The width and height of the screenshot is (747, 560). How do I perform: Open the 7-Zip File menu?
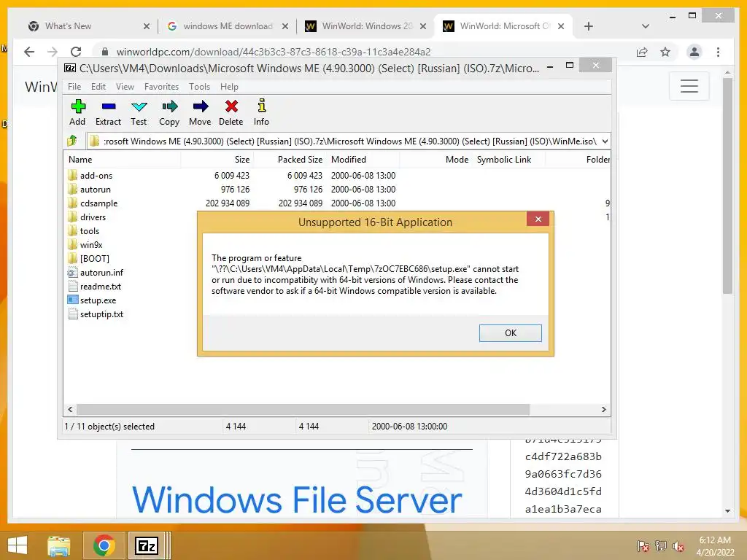coord(74,87)
